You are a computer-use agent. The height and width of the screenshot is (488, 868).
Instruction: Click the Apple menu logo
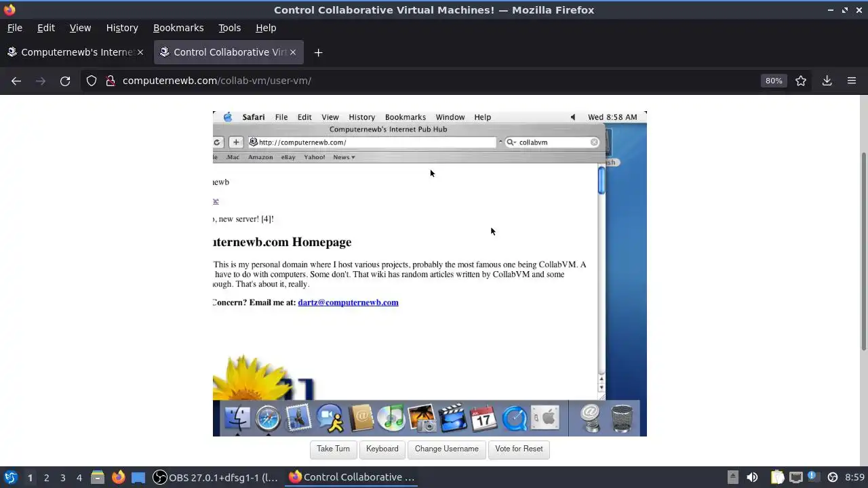pyautogui.click(x=227, y=117)
